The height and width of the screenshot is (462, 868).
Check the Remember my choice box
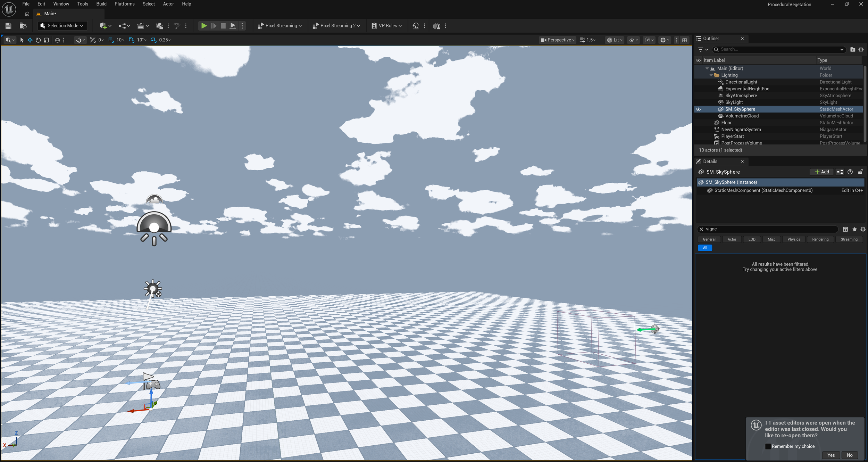coord(768,446)
